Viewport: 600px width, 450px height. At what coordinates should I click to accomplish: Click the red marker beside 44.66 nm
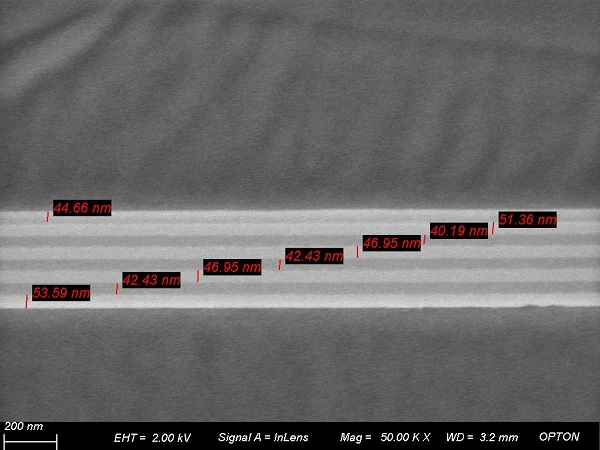[x=47, y=216]
